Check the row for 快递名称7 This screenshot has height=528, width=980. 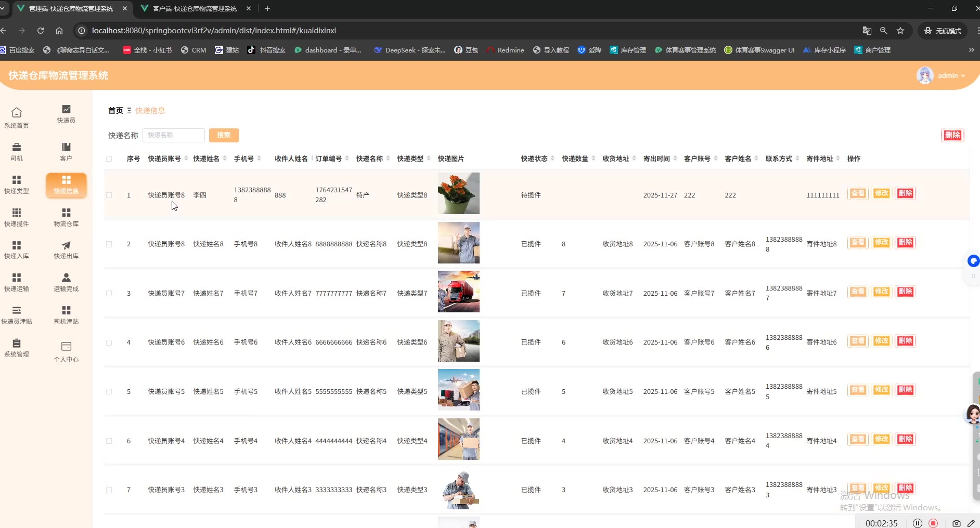pos(109,294)
